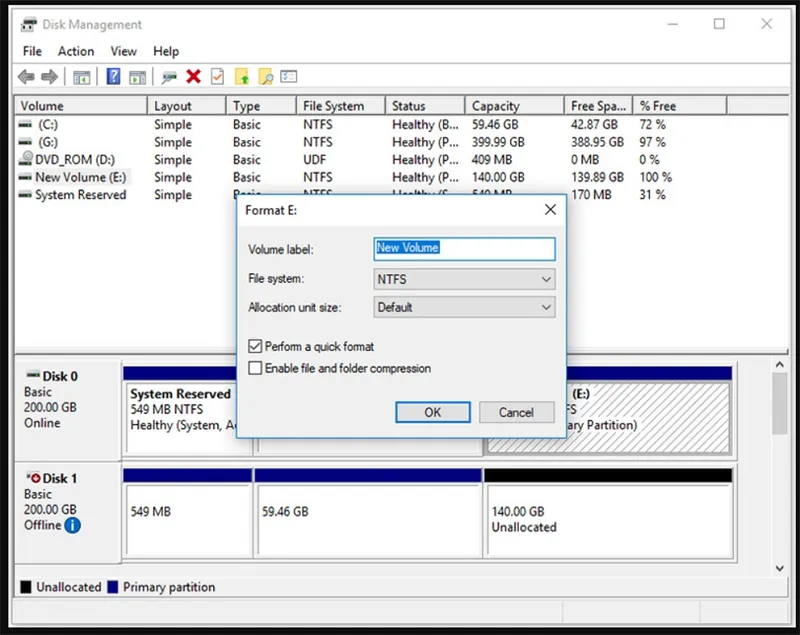
Task: Sort by the Layout column header
Action: point(187,106)
